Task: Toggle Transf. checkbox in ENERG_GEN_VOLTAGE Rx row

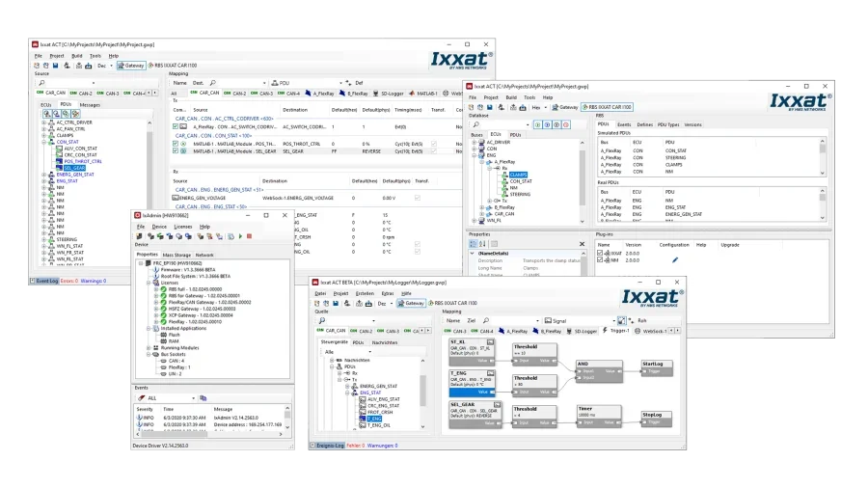Action: [418, 198]
